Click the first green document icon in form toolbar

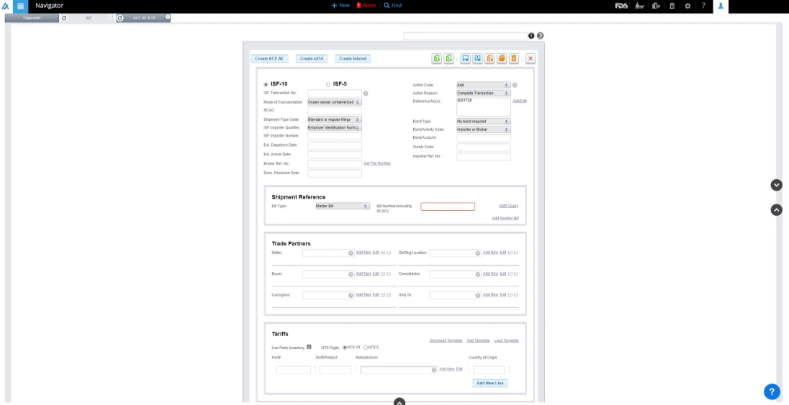(x=437, y=59)
